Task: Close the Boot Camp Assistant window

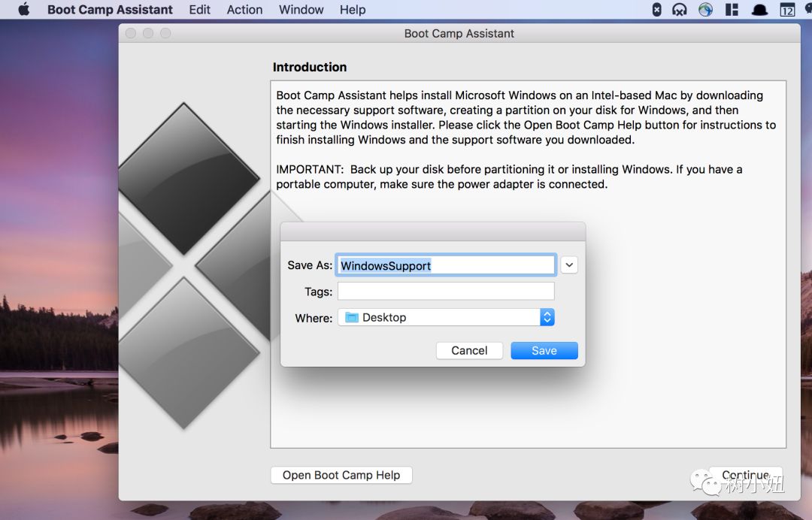Action: [x=131, y=33]
